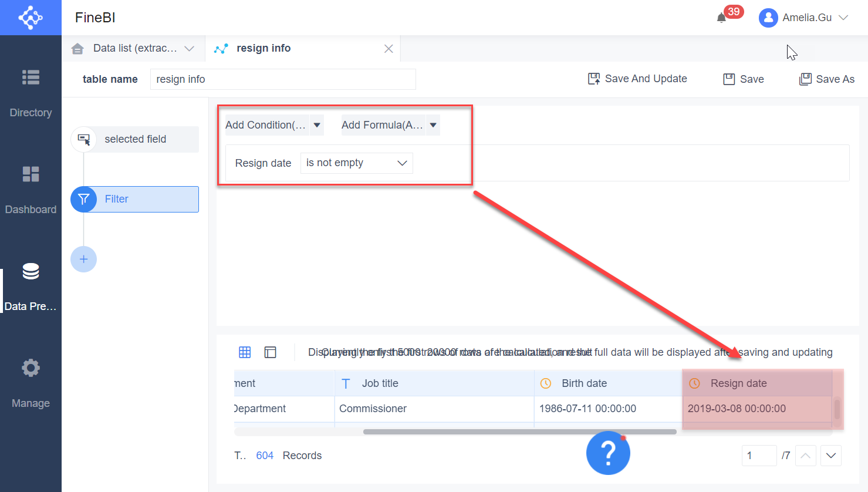The width and height of the screenshot is (868, 492).
Task: Switch to the resign info tab
Action: tap(262, 48)
